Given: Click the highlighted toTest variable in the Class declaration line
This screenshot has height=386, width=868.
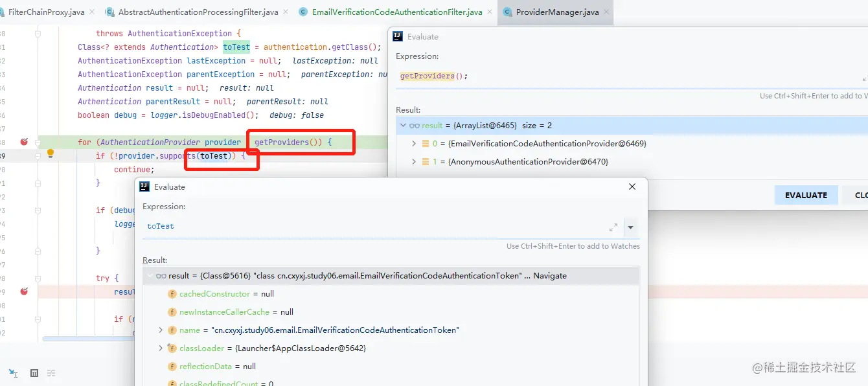Looking at the screenshot, I should tap(236, 47).
